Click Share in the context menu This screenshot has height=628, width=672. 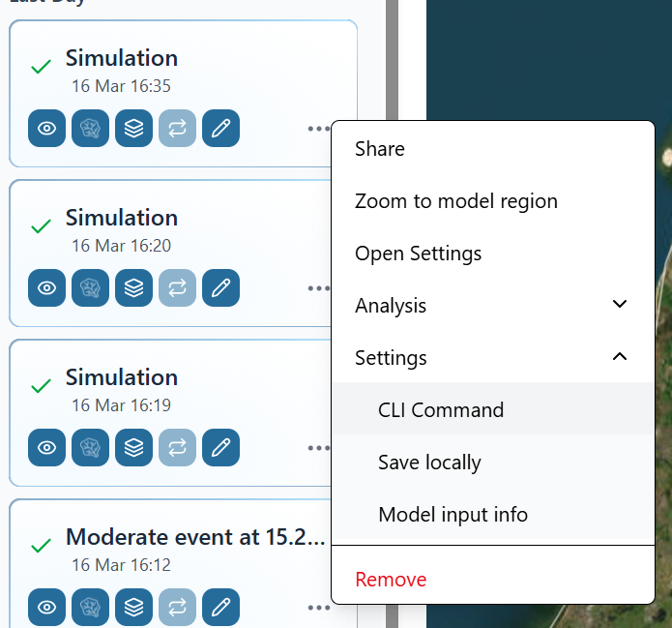click(380, 149)
